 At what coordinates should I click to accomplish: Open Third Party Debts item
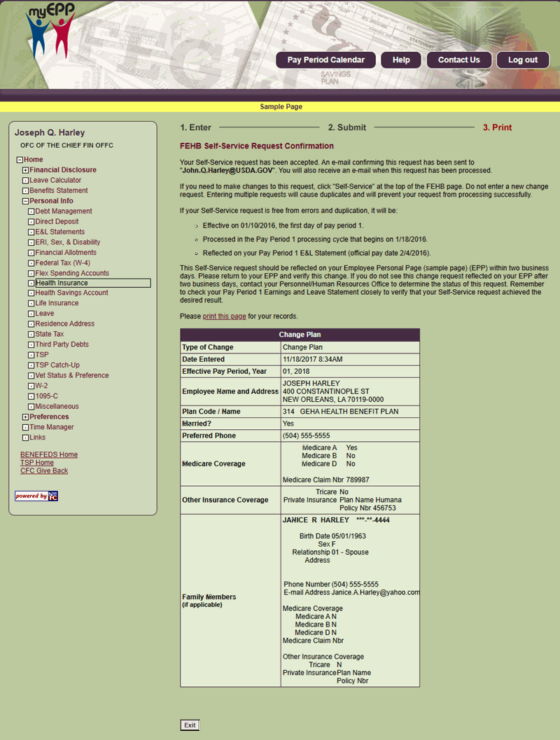click(x=62, y=344)
